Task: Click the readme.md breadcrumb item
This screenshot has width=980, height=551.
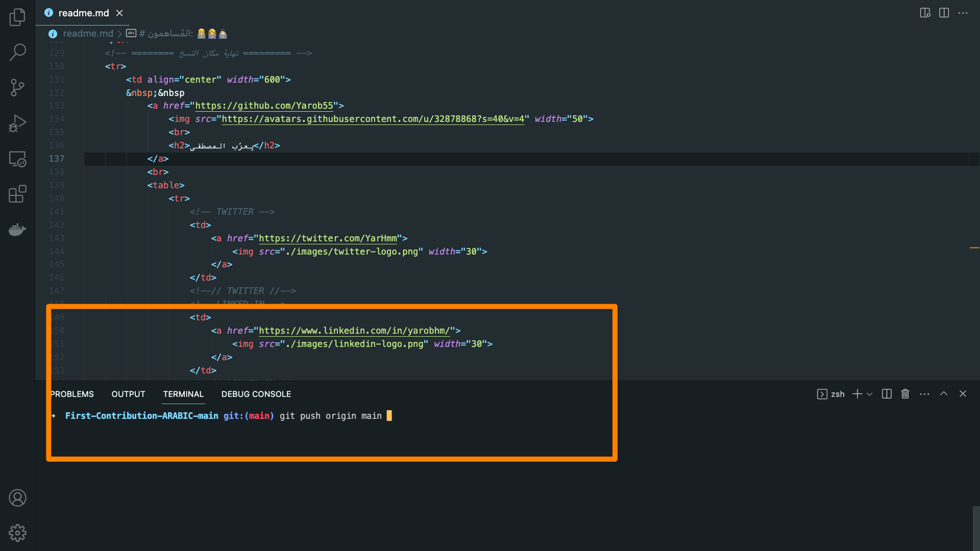Action: pos(88,34)
